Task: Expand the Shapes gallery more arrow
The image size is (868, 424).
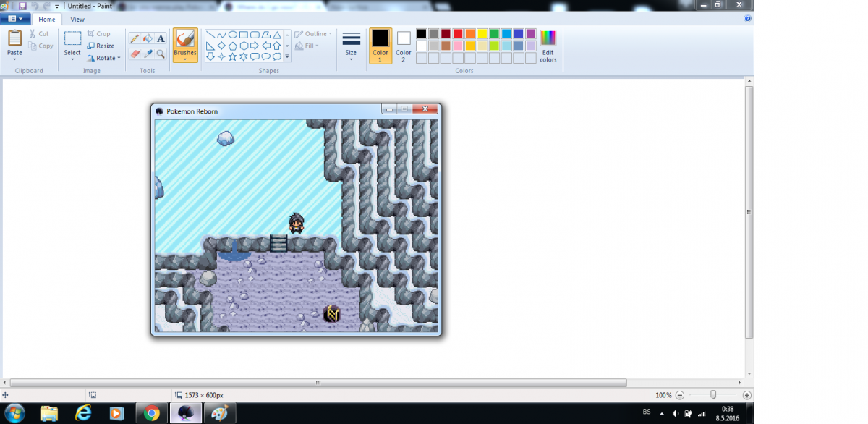Action: point(287,56)
